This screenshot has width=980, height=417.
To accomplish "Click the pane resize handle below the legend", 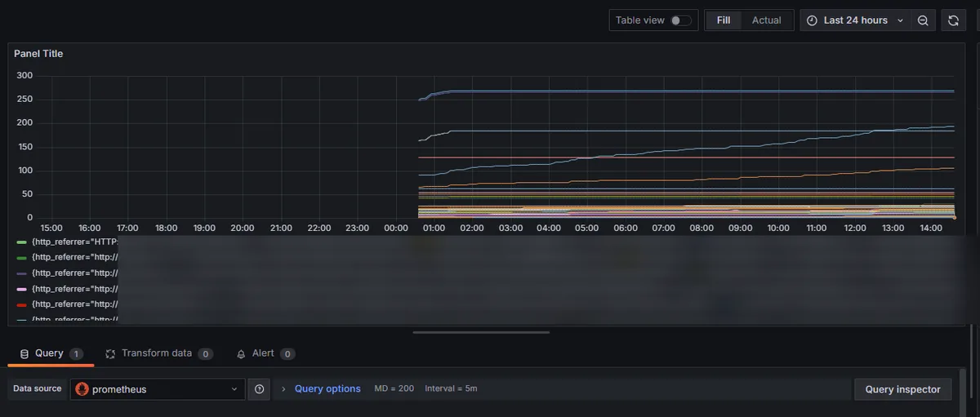I will tap(481, 332).
